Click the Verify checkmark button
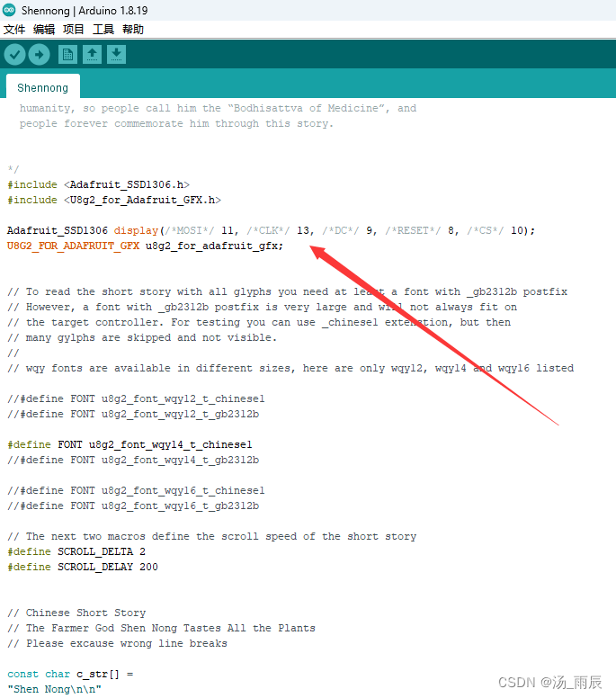The image size is (616, 698). coord(14,55)
